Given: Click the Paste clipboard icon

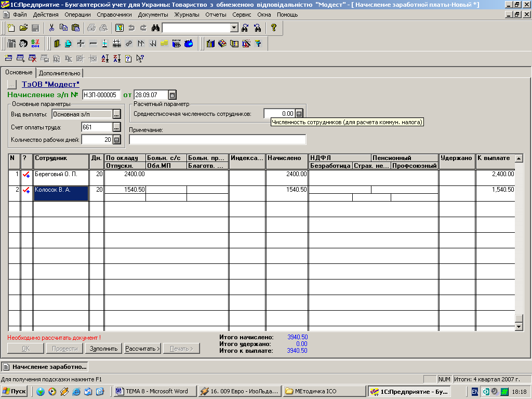Looking at the screenshot, I should click(x=76, y=28).
